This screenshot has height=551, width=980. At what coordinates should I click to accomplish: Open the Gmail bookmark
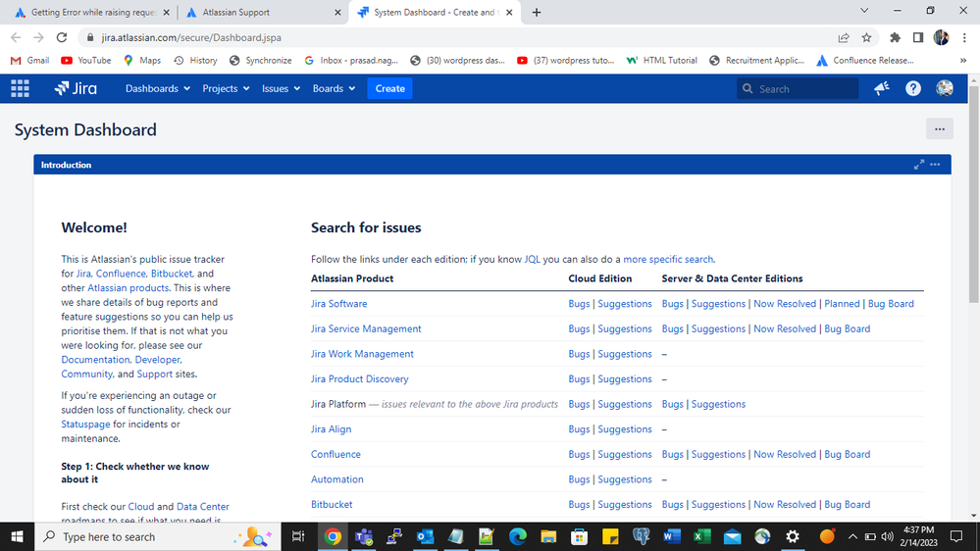coord(30,61)
